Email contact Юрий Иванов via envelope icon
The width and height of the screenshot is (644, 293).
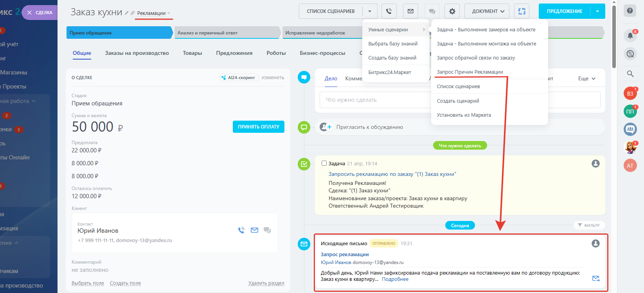click(x=254, y=230)
